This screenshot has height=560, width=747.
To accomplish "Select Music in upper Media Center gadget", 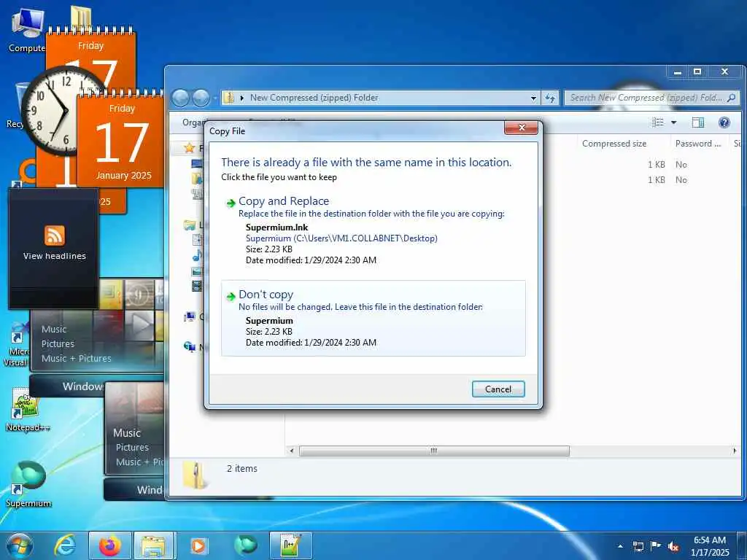I will pos(54,329).
